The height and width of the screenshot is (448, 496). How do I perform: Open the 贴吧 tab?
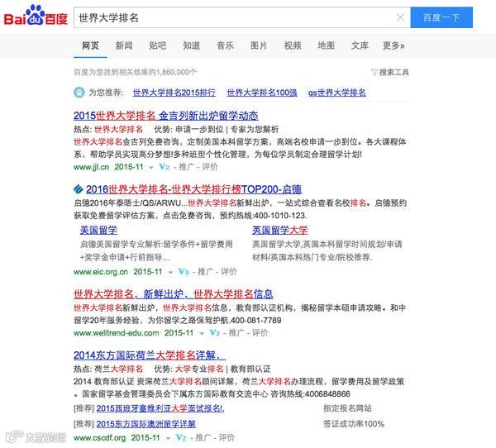pos(158,45)
